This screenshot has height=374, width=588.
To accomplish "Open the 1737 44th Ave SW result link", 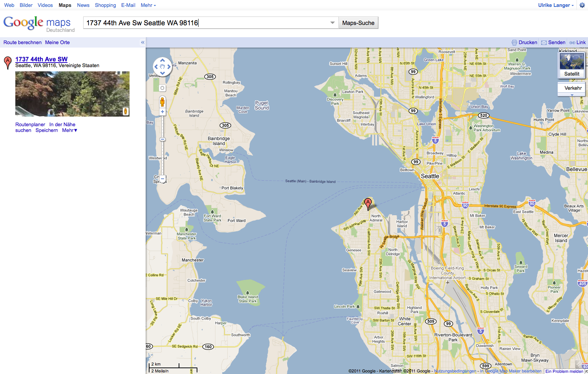I will [41, 59].
